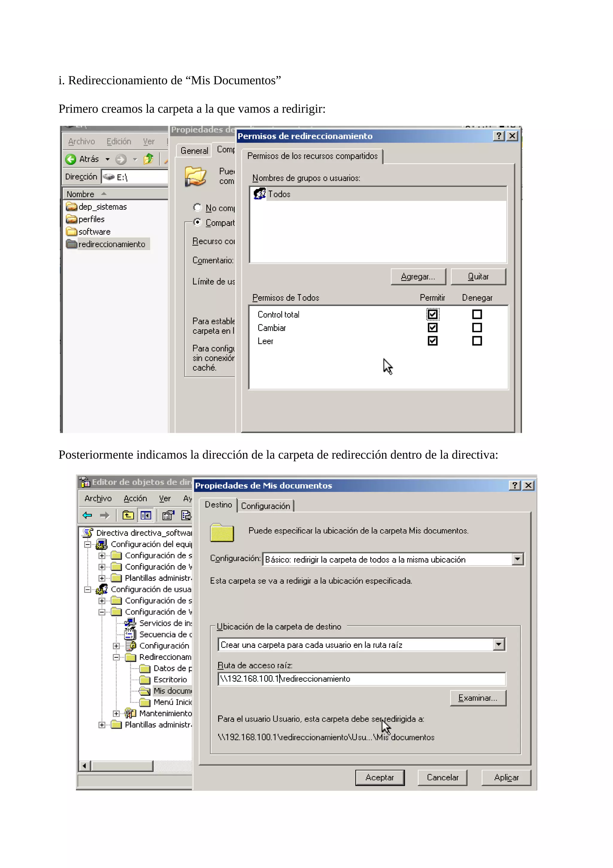This screenshot has height=868, width=613.
Task: Click the Quitar button
Action: 478,276
